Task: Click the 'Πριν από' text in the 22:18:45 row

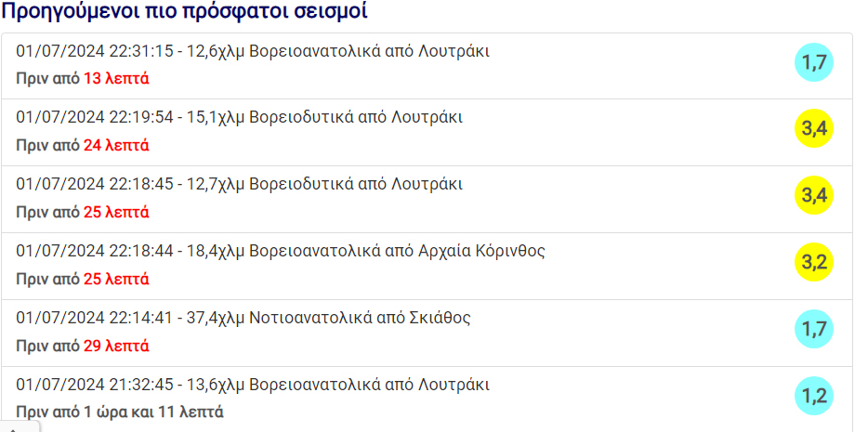Action: [47, 213]
